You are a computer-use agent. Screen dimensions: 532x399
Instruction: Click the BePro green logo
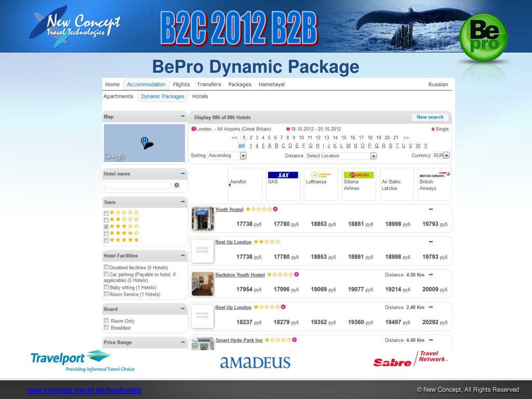tap(484, 37)
